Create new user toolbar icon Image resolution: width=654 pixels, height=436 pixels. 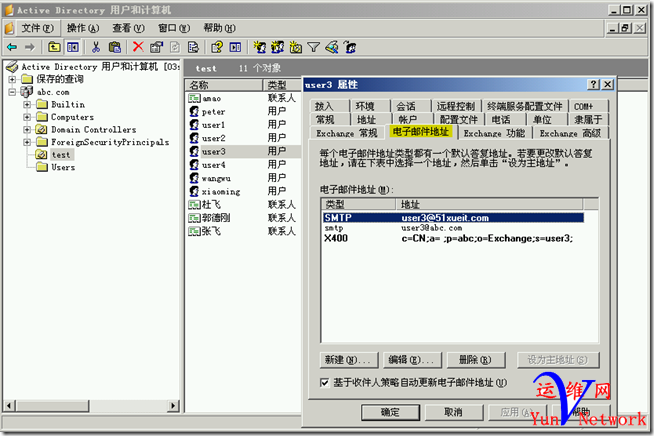tap(260, 48)
